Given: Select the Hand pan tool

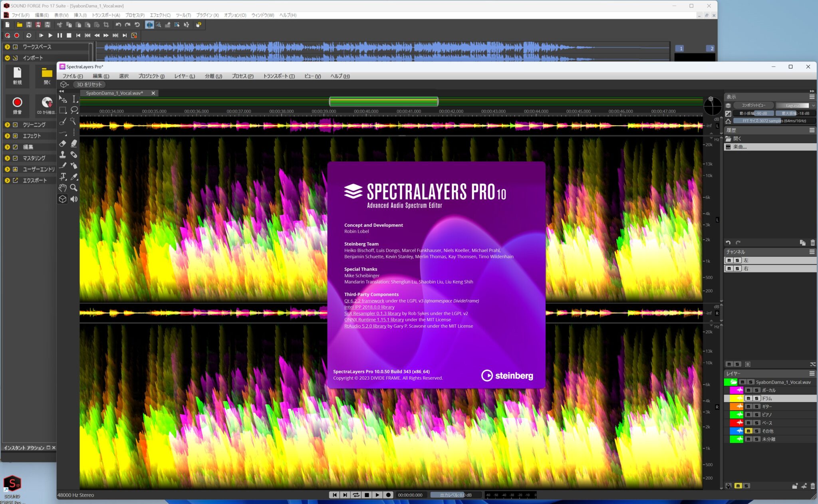Looking at the screenshot, I should pos(63,187).
